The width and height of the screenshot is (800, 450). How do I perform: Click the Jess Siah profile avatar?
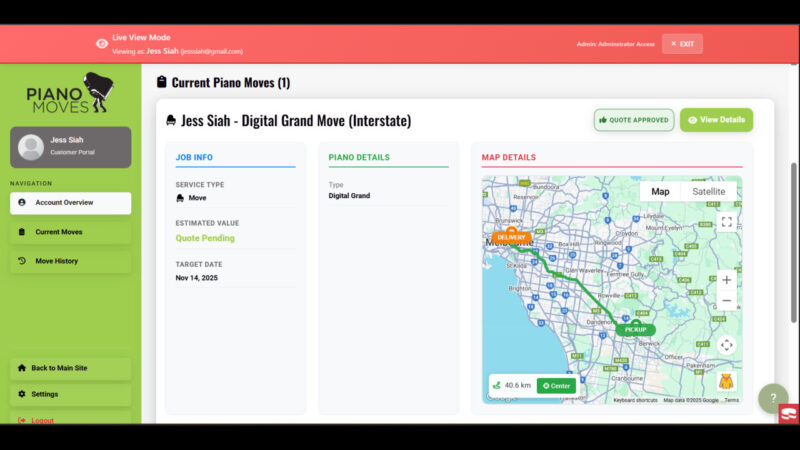pyautogui.click(x=31, y=146)
